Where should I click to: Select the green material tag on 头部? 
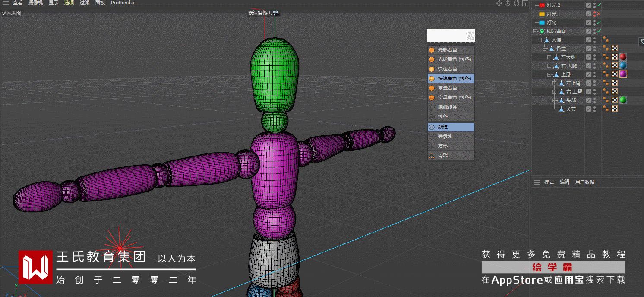click(x=623, y=100)
